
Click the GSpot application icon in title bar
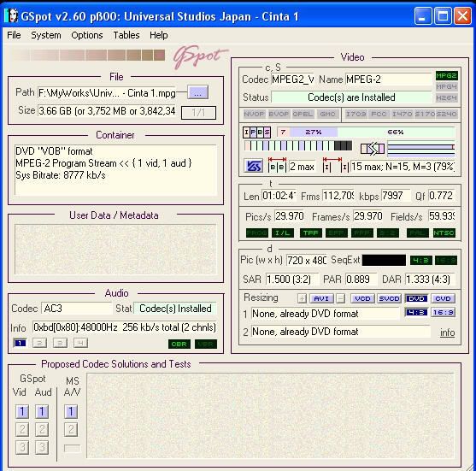point(11,15)
